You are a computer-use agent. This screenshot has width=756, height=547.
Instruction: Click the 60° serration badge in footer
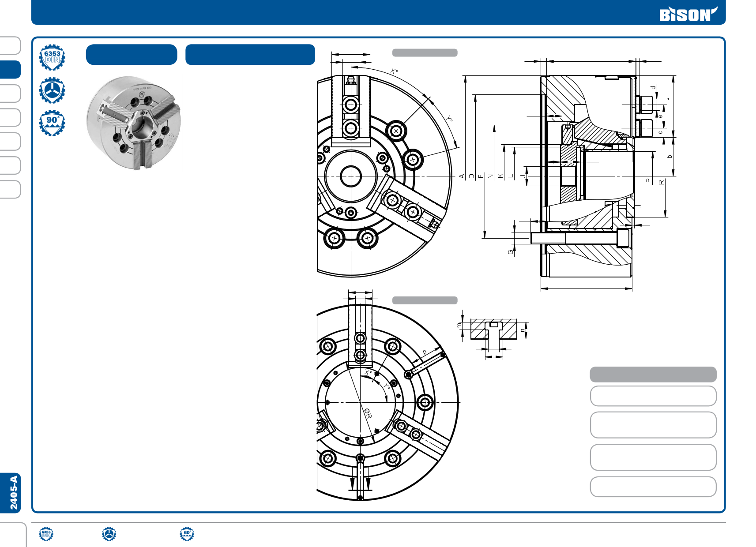point(187,534)
